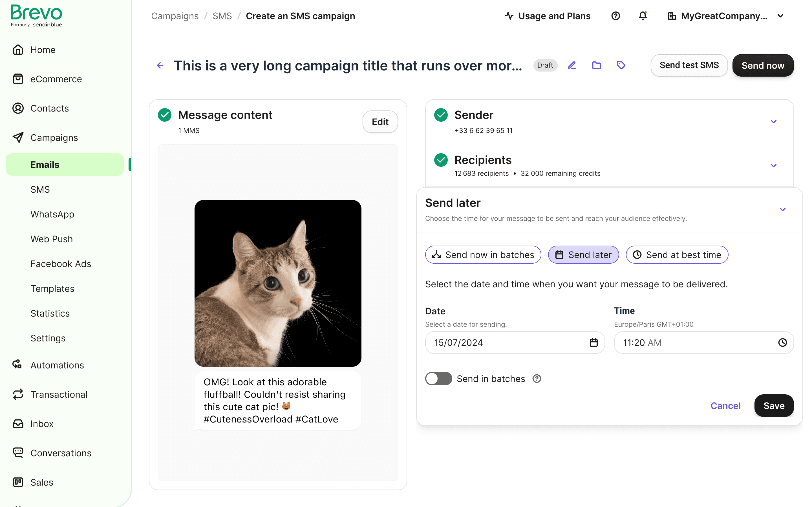Click the cat image in message preview
Image resolution: width=812 pixels, height=507 pixels.
point(278,283)
